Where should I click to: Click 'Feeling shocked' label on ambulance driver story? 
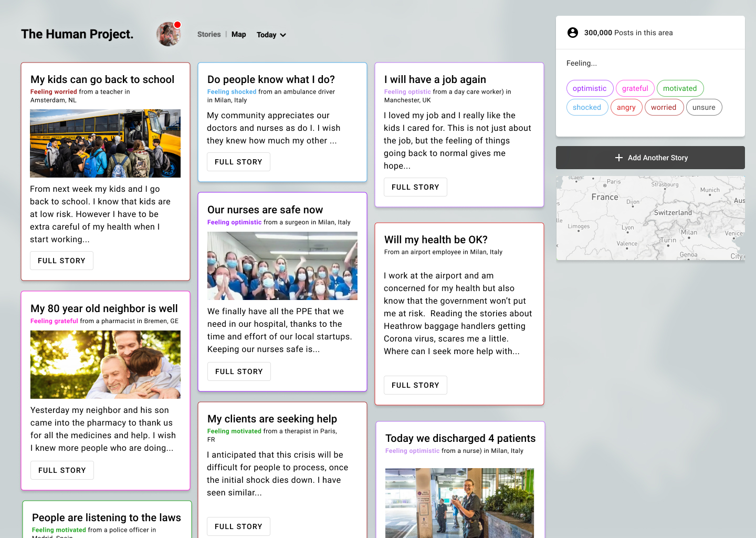tap(232, 91)
